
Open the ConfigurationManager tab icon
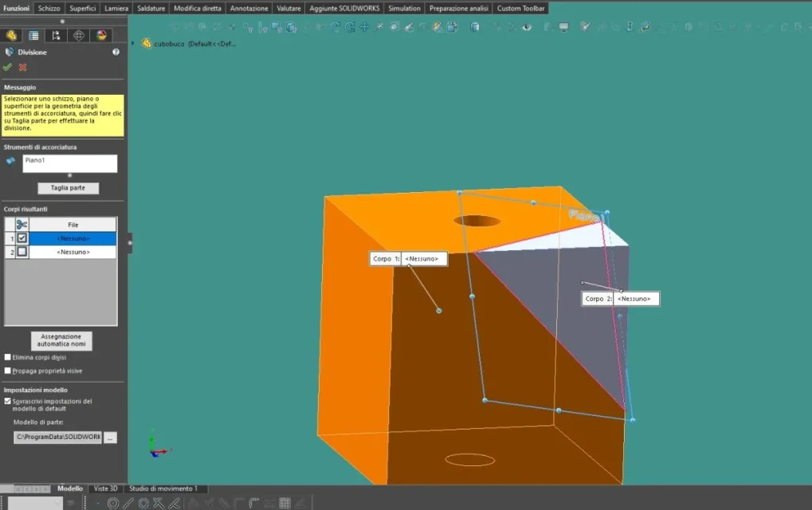(56, 35)
